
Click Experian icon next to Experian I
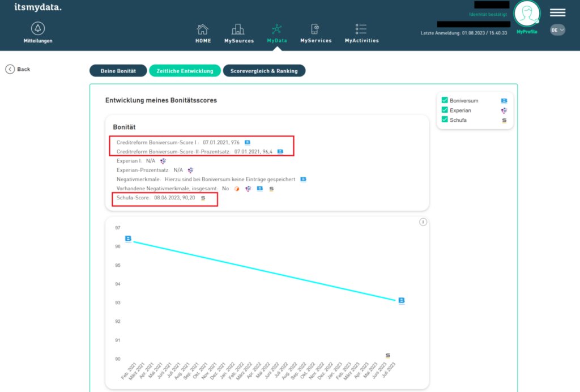163,161
